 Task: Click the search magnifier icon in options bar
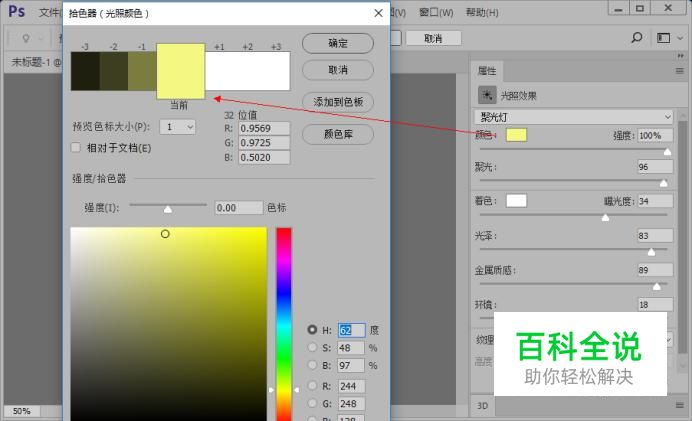[x=636, y=38]
